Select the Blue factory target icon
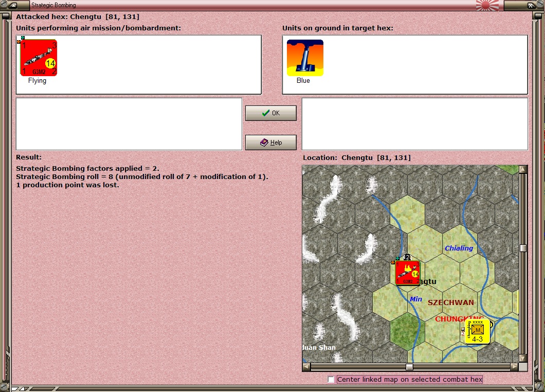Screen dimensions: 545x392 (x=305, y=58)
